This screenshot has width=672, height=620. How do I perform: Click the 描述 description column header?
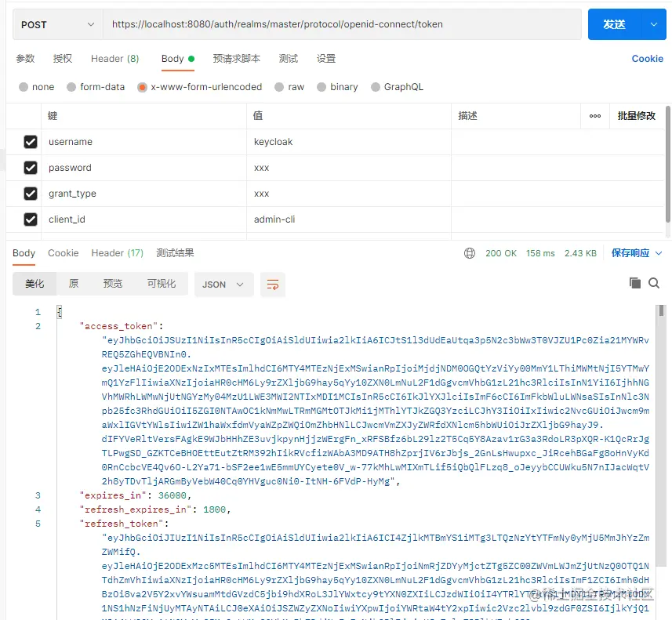click(467, 116)
